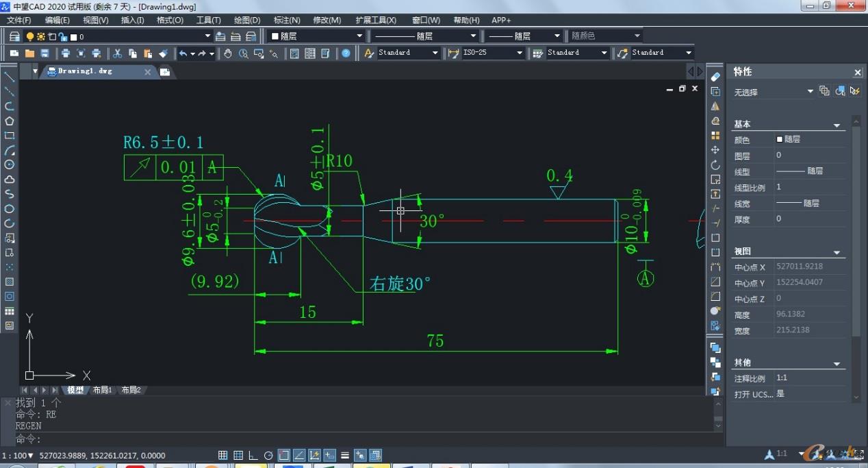Activate the Rectangle drawing tool
The width and height of the screenshot is (868, 468).
point(8,136)
